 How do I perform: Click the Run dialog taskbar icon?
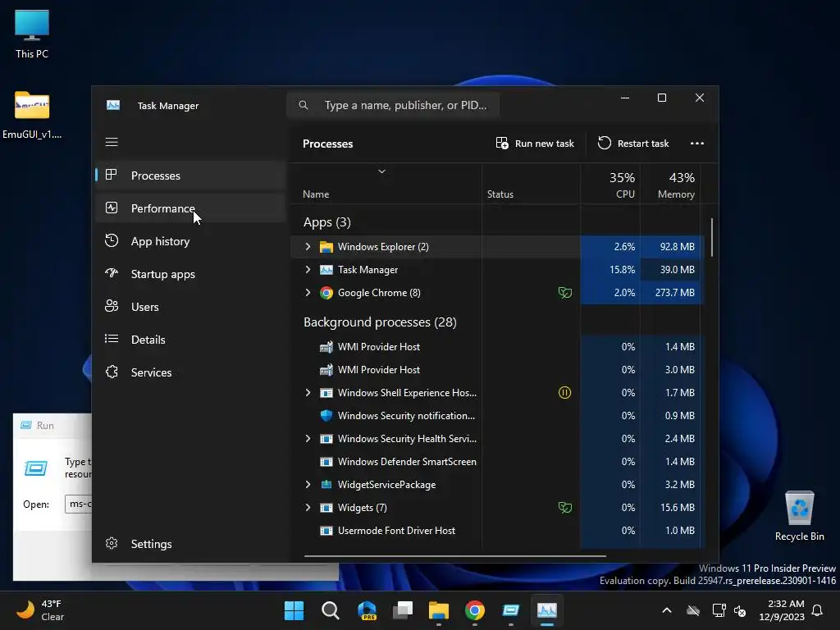[x=510, y=610]
